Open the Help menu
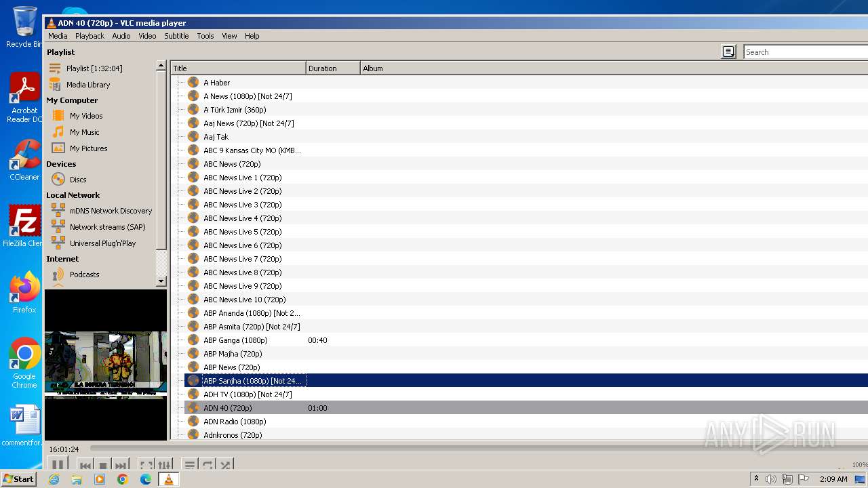This screenshot has height=488, width=868. click(252, 36)
